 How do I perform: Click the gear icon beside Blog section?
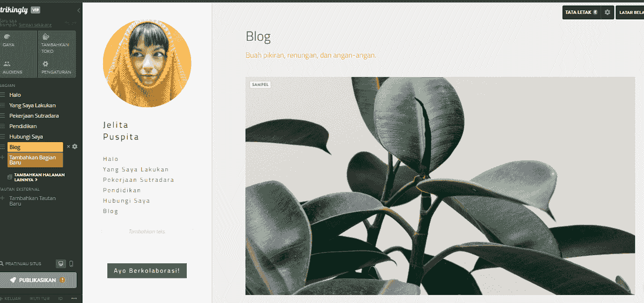click(75, 146)
